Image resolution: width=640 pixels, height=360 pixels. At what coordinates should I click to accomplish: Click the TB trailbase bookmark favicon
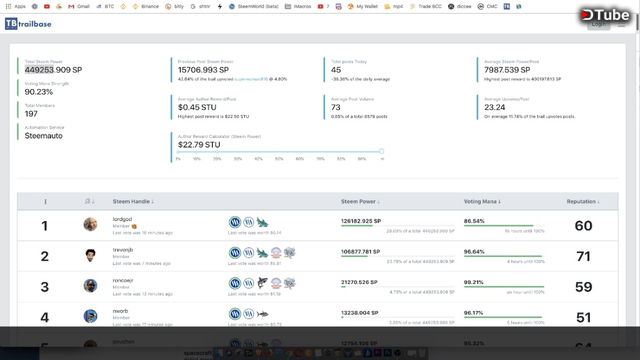point(507,7)
